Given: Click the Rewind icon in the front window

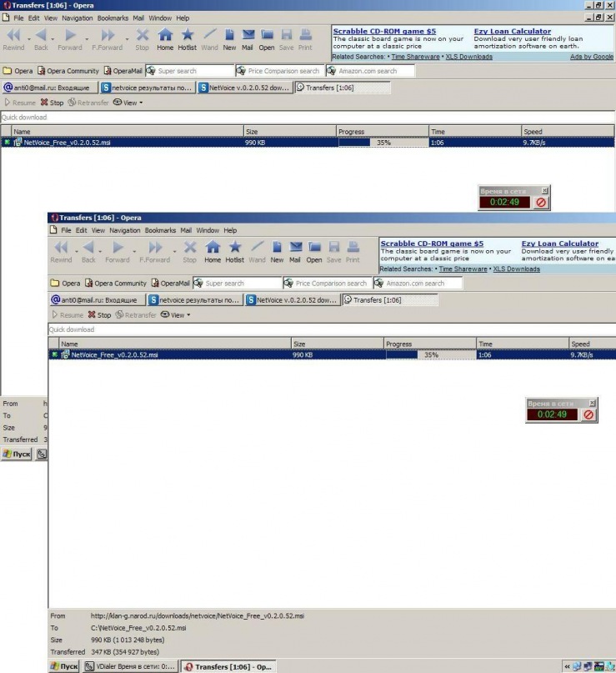Looking at the screenshot, I should point(61,247).
